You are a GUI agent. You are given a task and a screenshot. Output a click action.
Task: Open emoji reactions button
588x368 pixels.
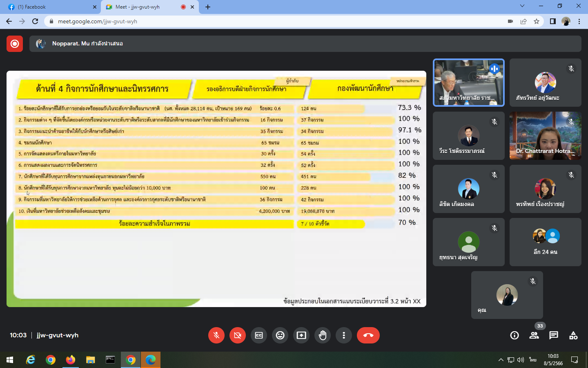point(280,335)
